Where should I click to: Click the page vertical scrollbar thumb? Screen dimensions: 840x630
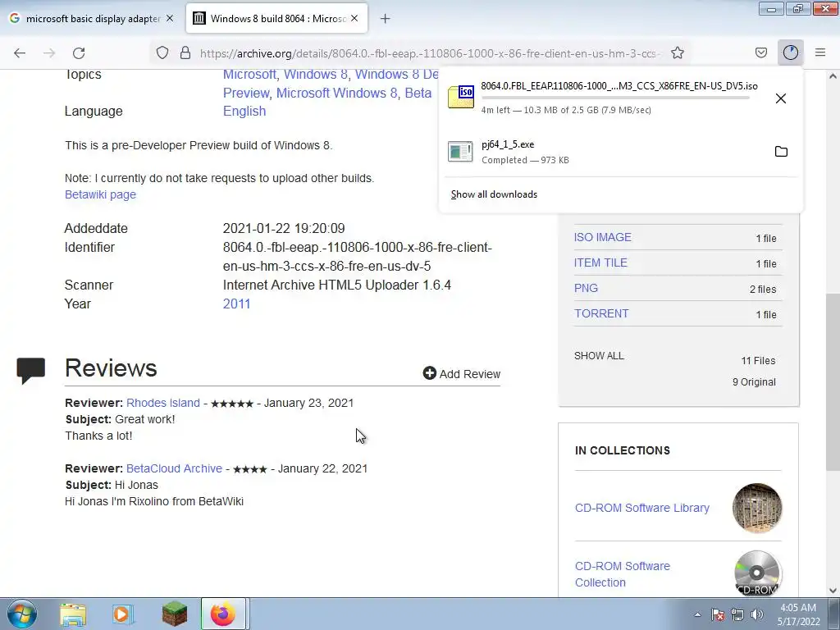pyautogui.click(x=833, y=381)
